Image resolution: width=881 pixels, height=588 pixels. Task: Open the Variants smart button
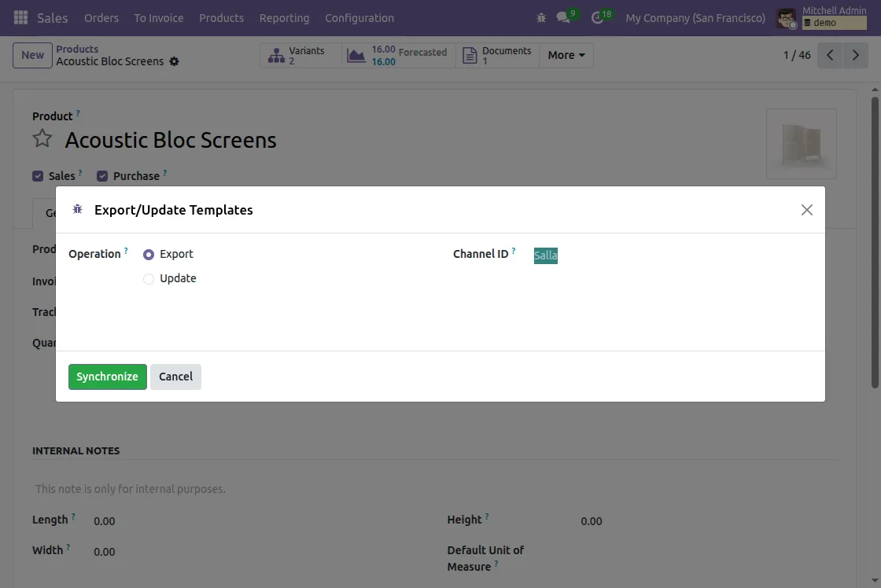[300, 54]
